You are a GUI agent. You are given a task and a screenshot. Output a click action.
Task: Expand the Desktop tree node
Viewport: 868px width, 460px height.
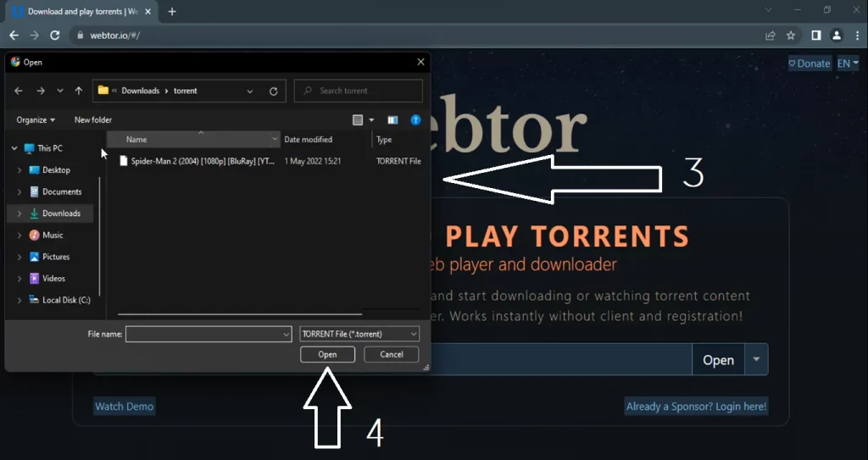click(19, 170)
